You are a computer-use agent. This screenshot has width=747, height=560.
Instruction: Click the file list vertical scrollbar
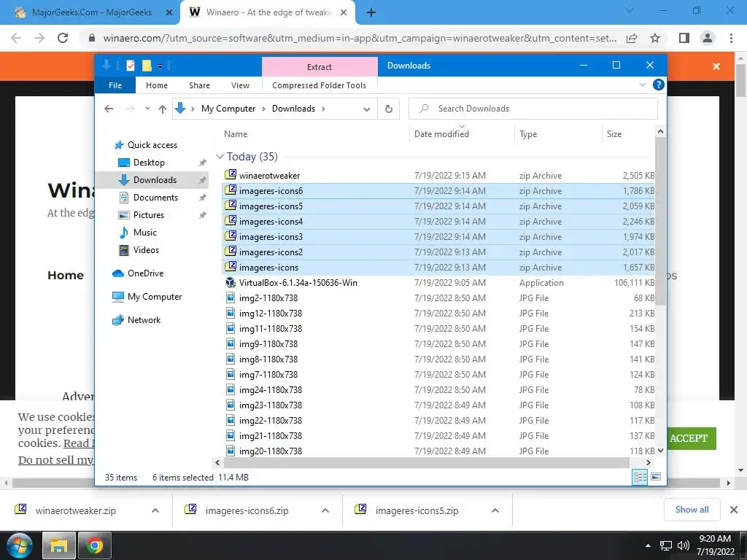coord(660,220)
